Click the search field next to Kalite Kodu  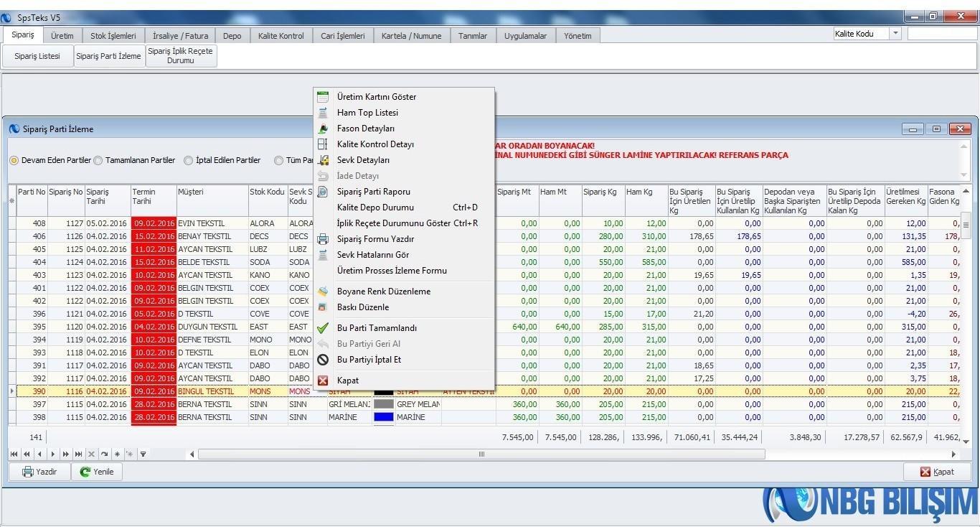[942, 34]
